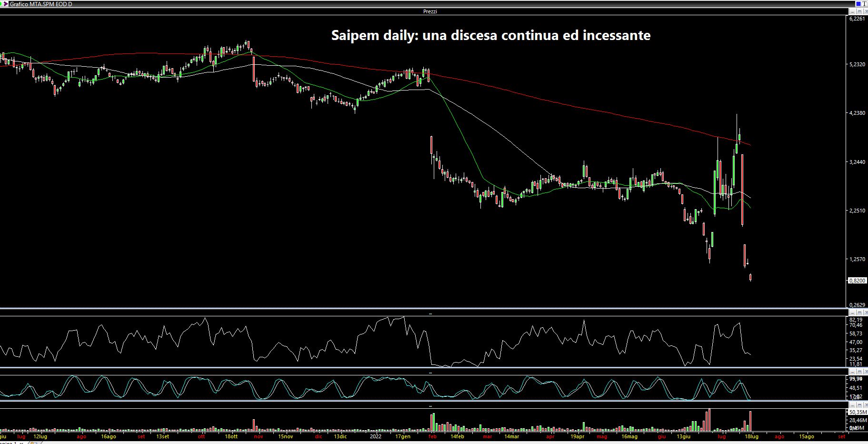
Task: Click the 14mar date marker
Action: pos(511,436)
